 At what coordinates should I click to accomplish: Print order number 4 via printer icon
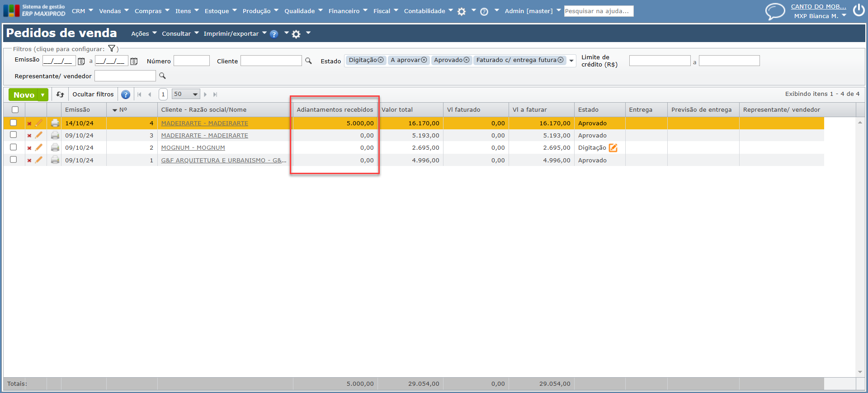(x=55, y=123)
